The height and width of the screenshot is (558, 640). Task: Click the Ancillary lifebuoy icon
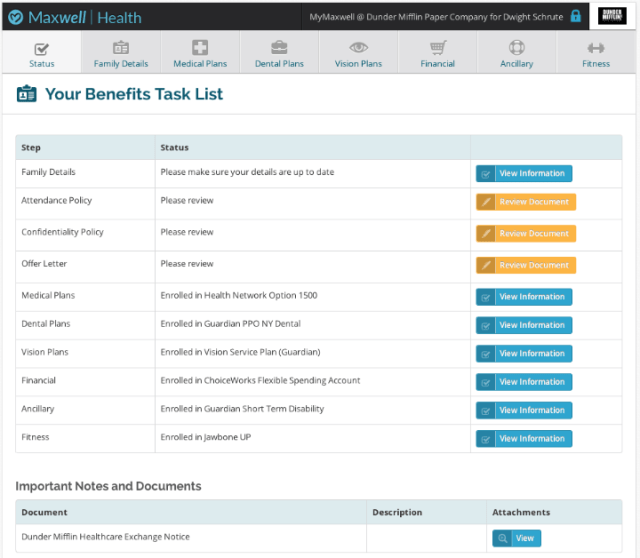[x=517, y=48]
